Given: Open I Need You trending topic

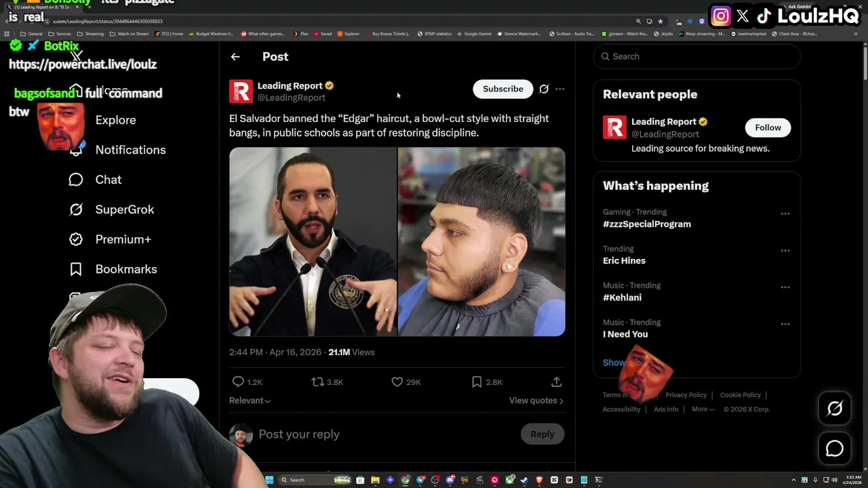Looking at the screenshot, I should (625, 334).
